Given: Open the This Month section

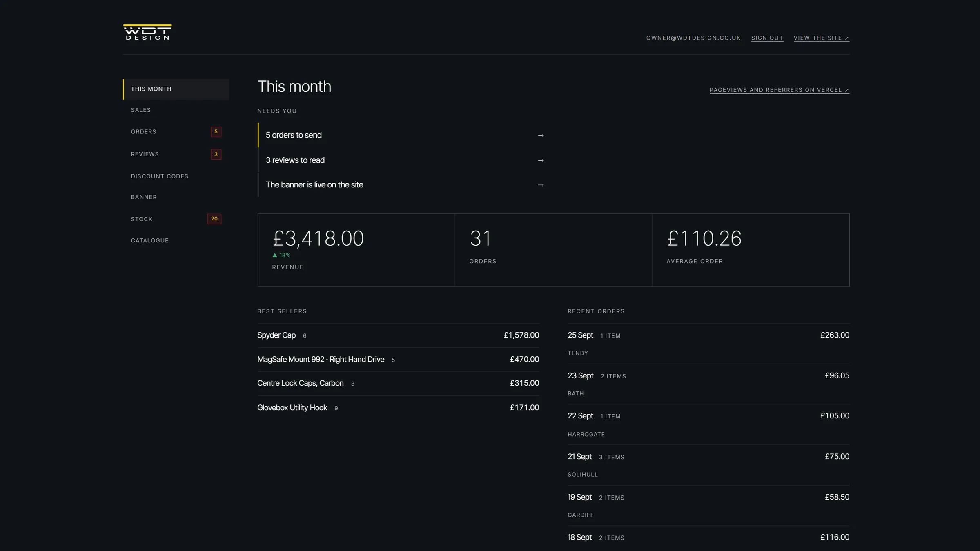Looking at the screenshot, I should click(x=176, y=89).
